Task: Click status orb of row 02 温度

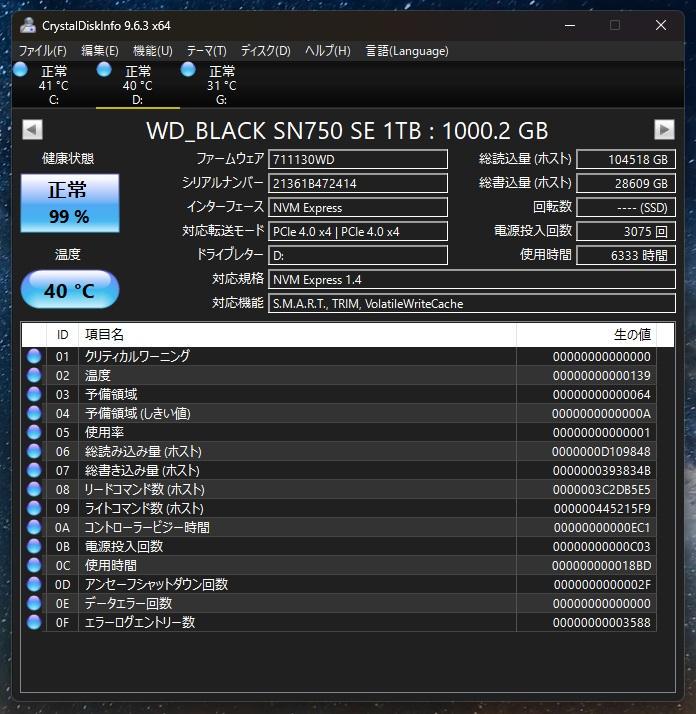Action: pos(34,375)
